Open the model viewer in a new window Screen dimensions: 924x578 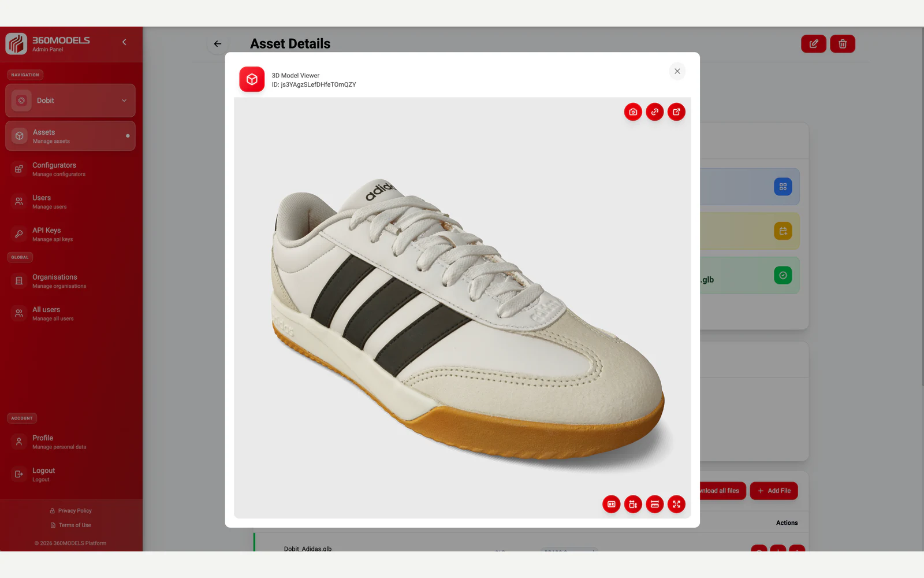click(x=676, y=112)
